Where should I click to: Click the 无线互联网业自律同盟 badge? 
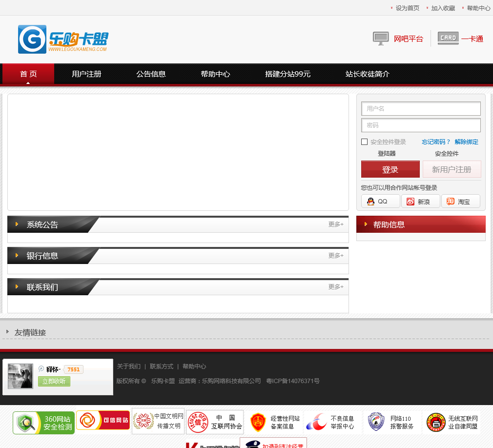(452, 422)
